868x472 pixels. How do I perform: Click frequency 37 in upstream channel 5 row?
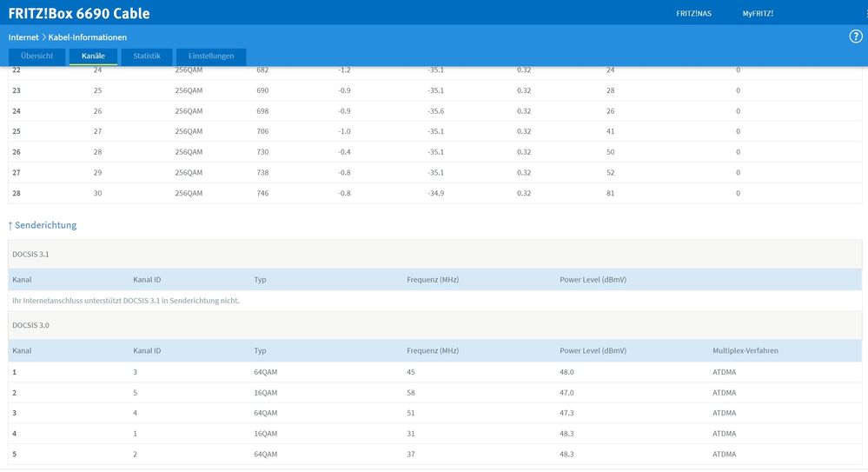(411, 455)
